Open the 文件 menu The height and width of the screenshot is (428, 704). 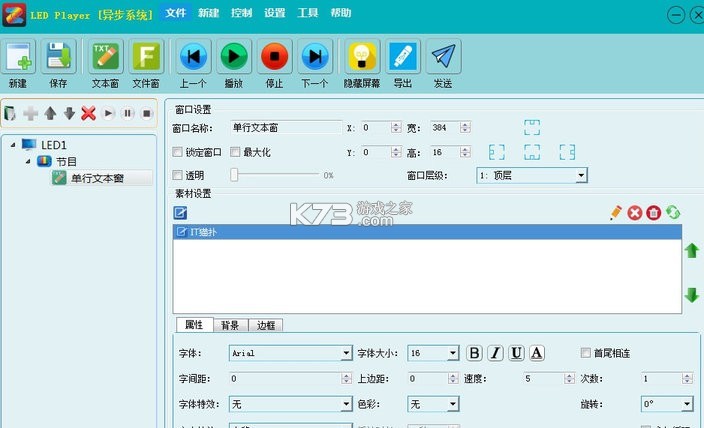(x=176, y=13)
